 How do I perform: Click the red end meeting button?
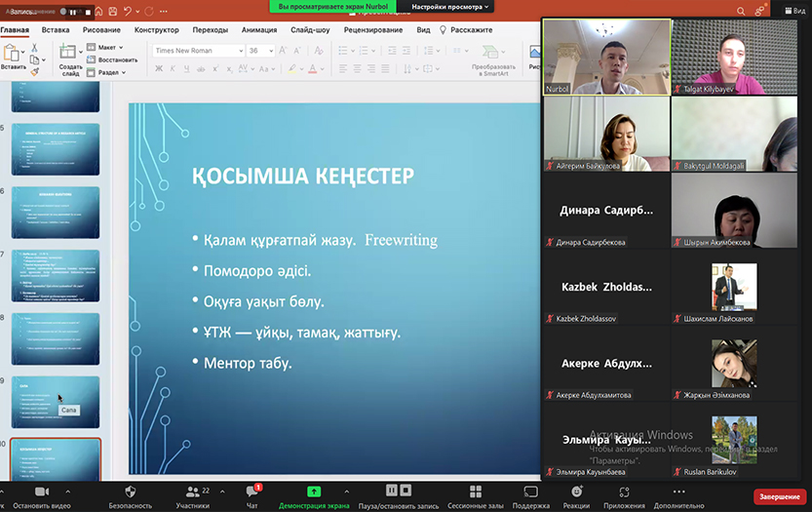click(x=780, y=496)
